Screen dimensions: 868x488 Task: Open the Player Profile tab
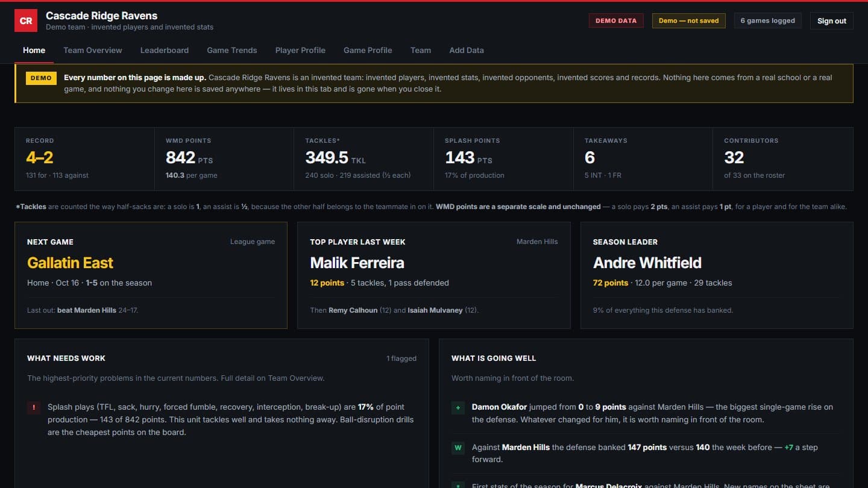click(x=300, y=50)
